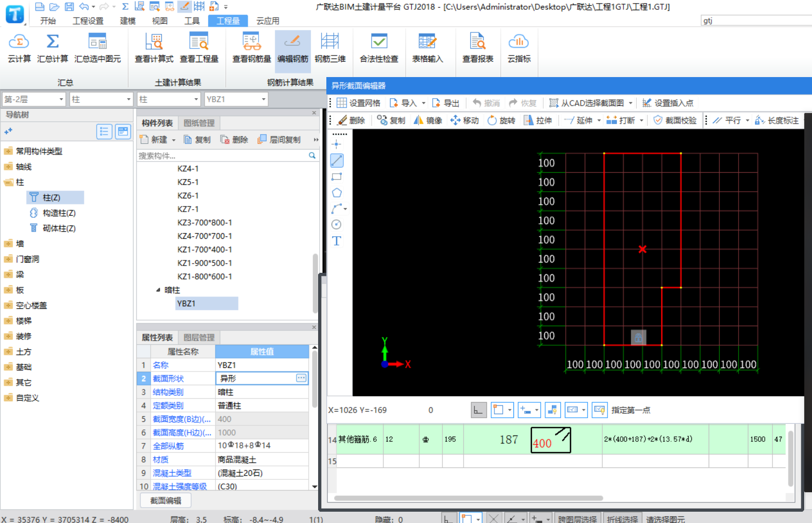Select the polygon drawing tool
The image size is (812, 523).
point(337,193)
